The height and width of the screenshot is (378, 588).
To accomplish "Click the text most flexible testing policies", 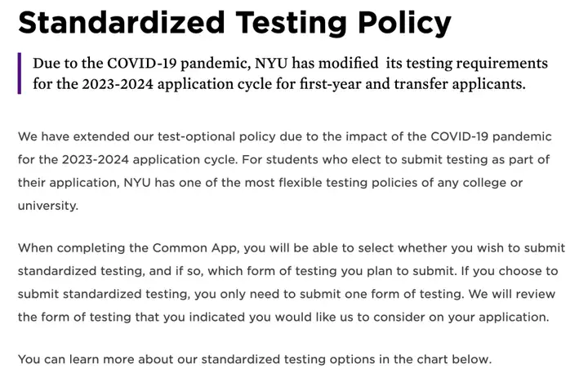I will (x=332, y=183).
